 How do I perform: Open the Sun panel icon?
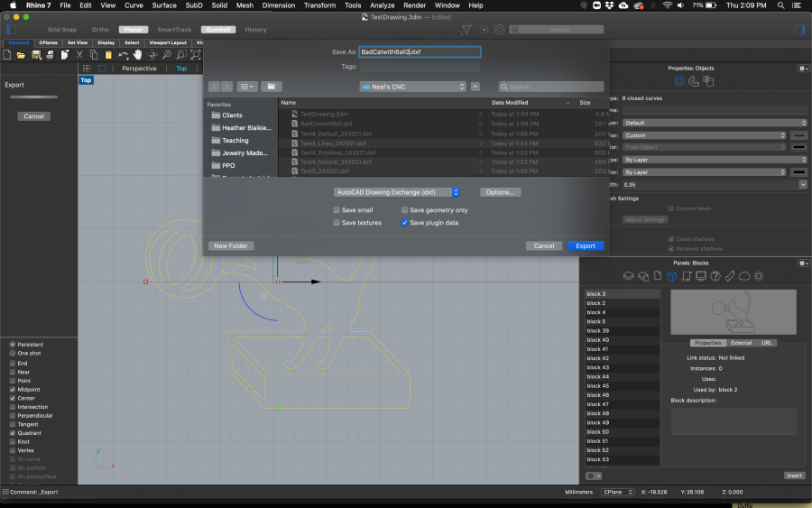pos(759,276)
